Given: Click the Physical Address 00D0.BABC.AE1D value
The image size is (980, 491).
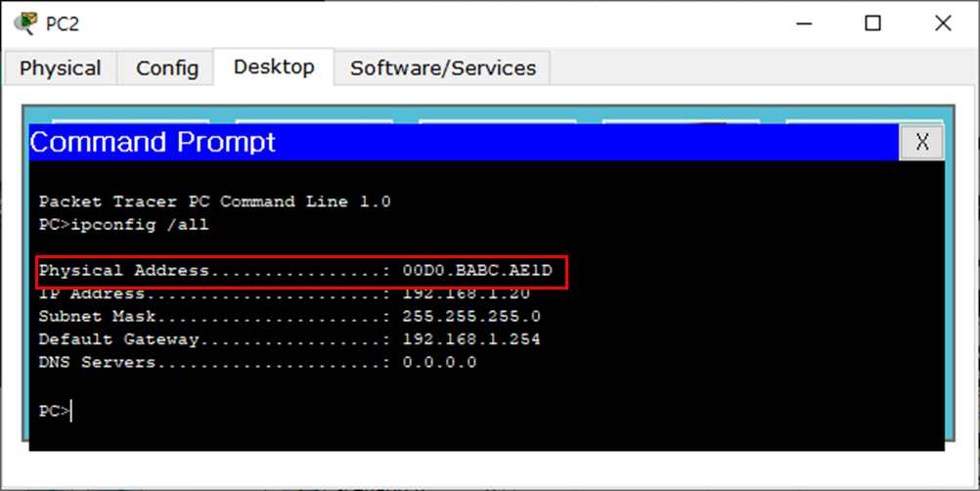Looking at the screenshot, I should tap(477, 271).
